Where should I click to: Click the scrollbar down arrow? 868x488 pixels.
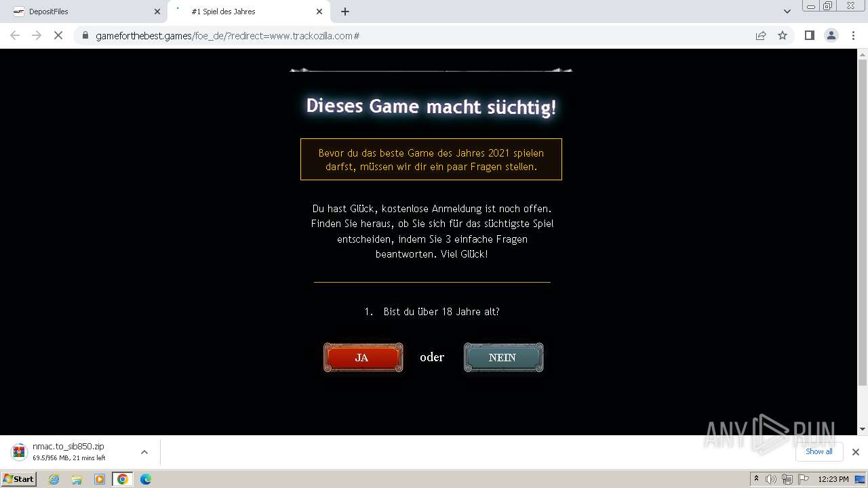(x=863, y=429)
